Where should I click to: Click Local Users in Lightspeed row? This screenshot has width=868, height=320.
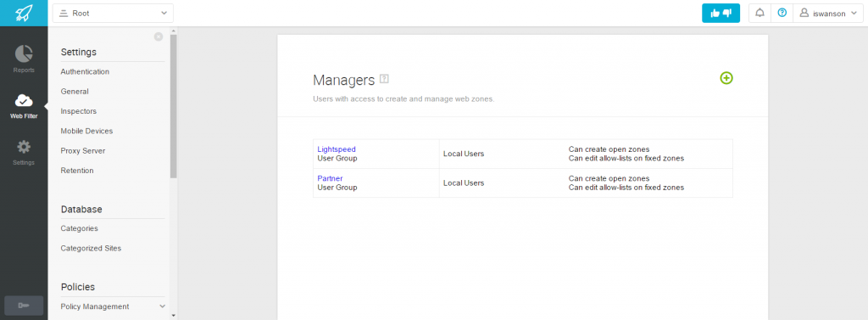tap(464, 154)
